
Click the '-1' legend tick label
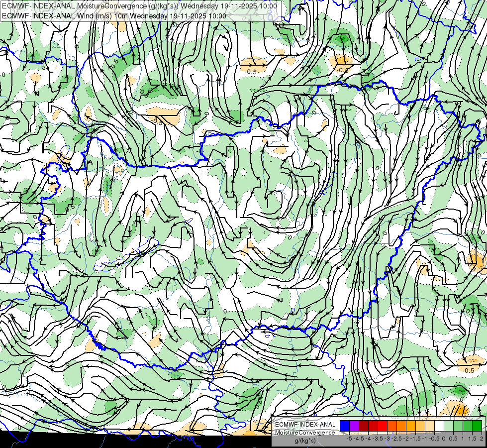(x=425, y=439)
